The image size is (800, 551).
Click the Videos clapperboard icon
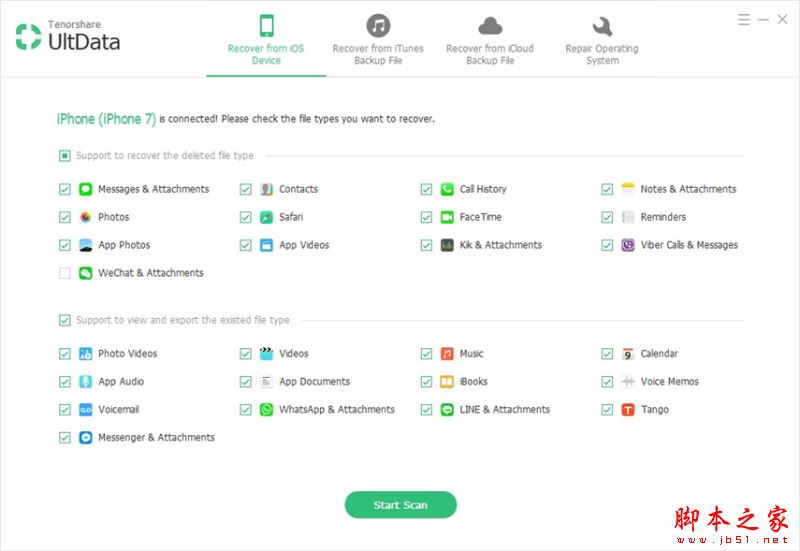266,354
